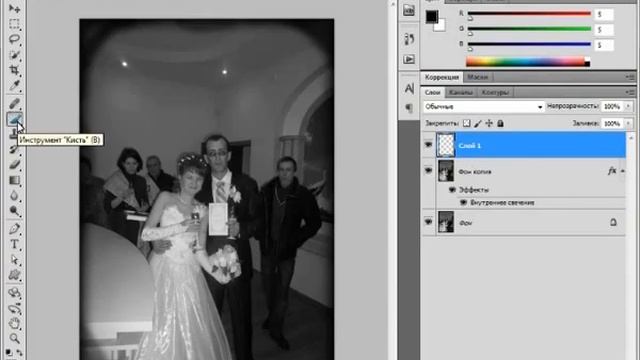Select the Healing Brush tool
The height and width of the screenshot is (360, 640).
coord(14,104)
